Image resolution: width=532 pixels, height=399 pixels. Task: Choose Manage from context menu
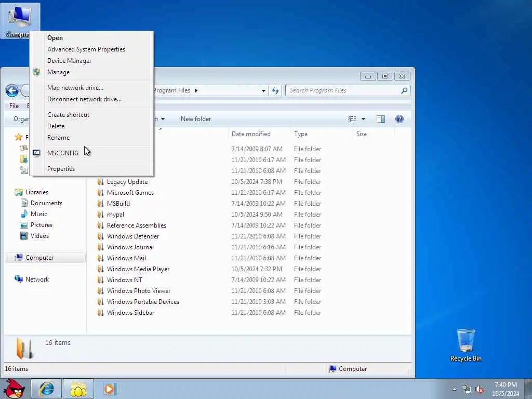pyautogui.click(x=91, y=72)
